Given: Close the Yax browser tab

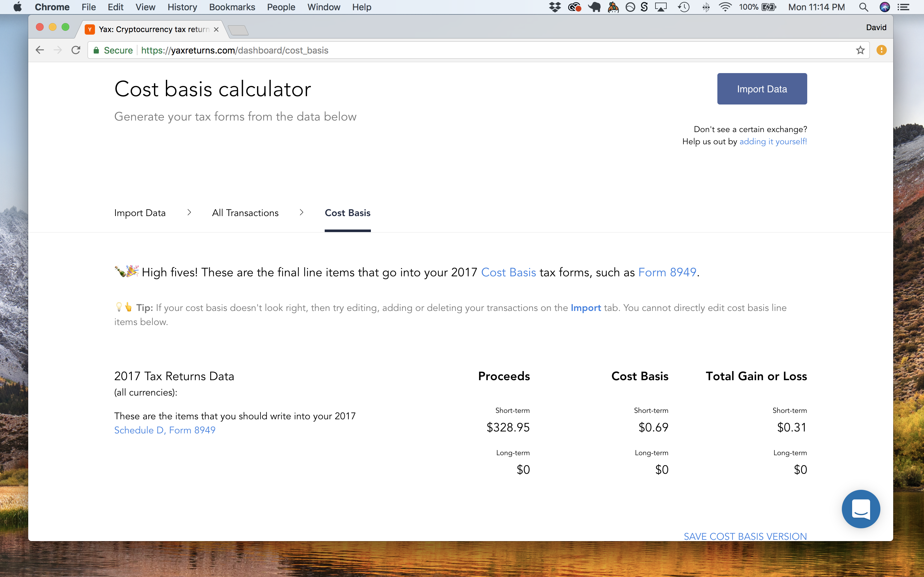Looking at the screenshot, I should 216,29.
